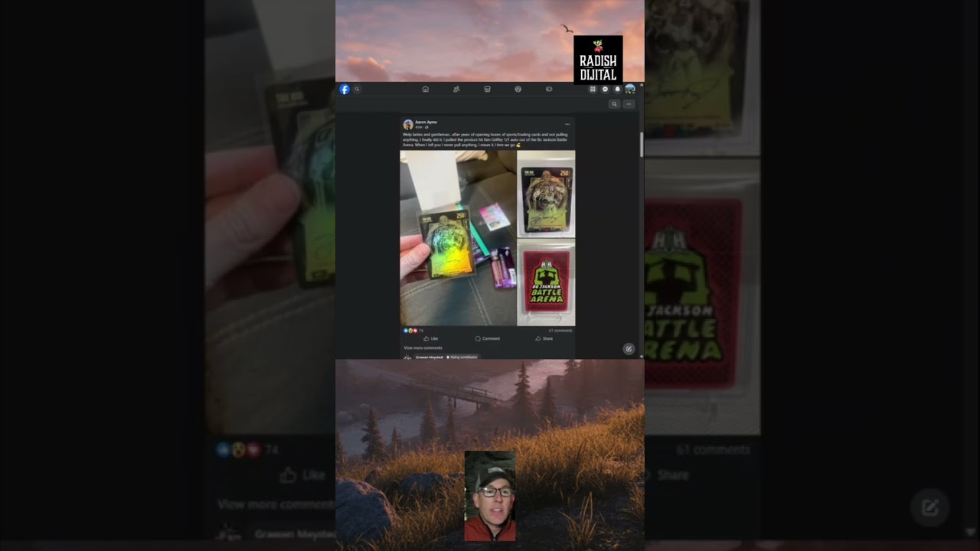Open Facebook search beside the logo

pyautogui.click(x=357, y=90)
